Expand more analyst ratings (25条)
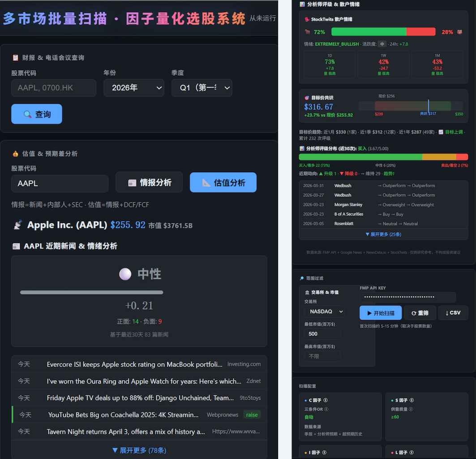 click(383, 234)
